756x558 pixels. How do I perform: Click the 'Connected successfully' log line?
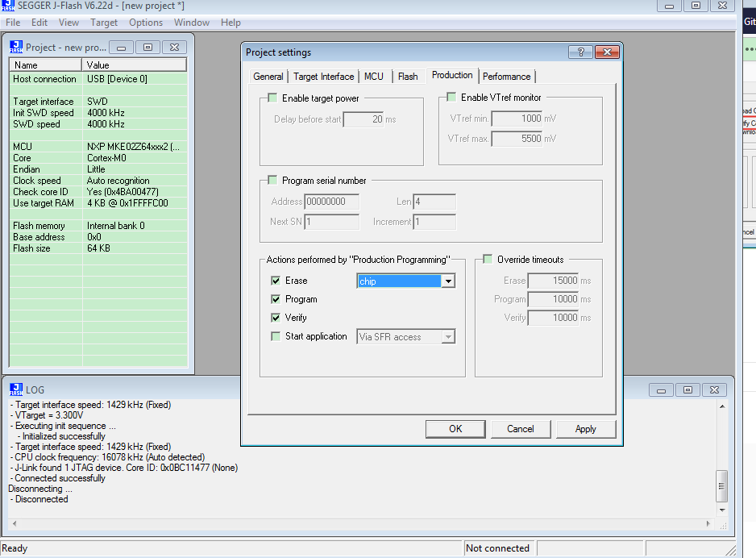point(60,478)
